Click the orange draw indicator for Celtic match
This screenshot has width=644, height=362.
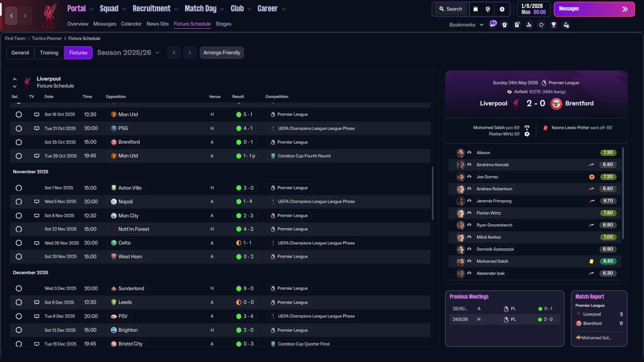[x=238, y=243]
